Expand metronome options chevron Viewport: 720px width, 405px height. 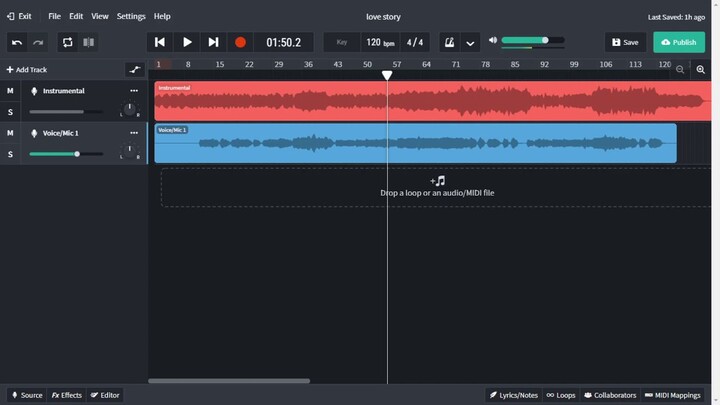470,43
